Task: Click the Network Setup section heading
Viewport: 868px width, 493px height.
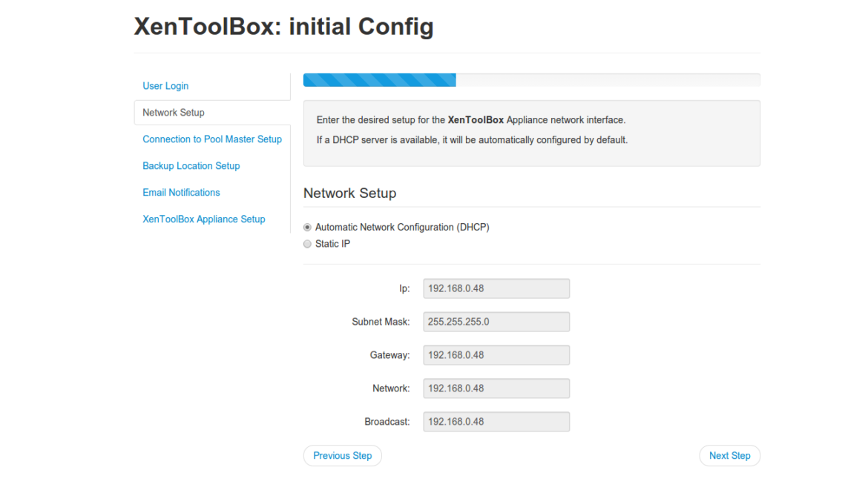Action: [x=350, y=193]
